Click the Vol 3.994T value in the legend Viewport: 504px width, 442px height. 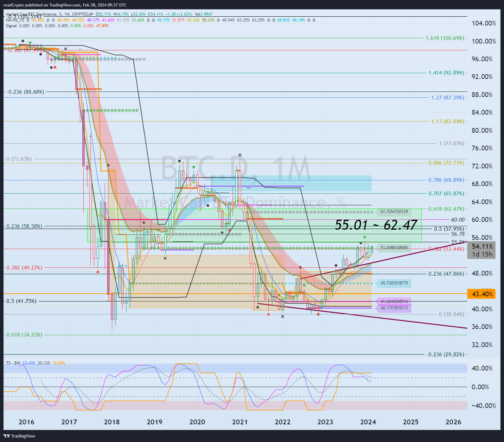[204, 14]
